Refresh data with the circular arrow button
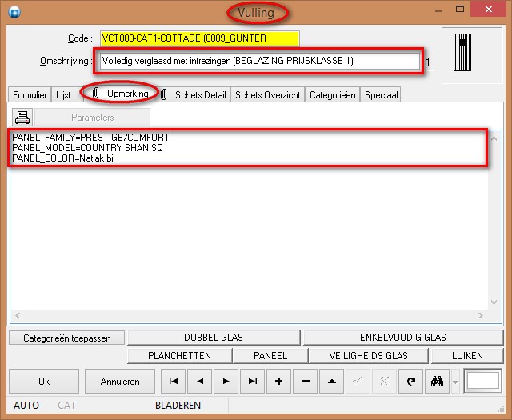The height and width of the screenshot is (420, 512). coord(410,381)
